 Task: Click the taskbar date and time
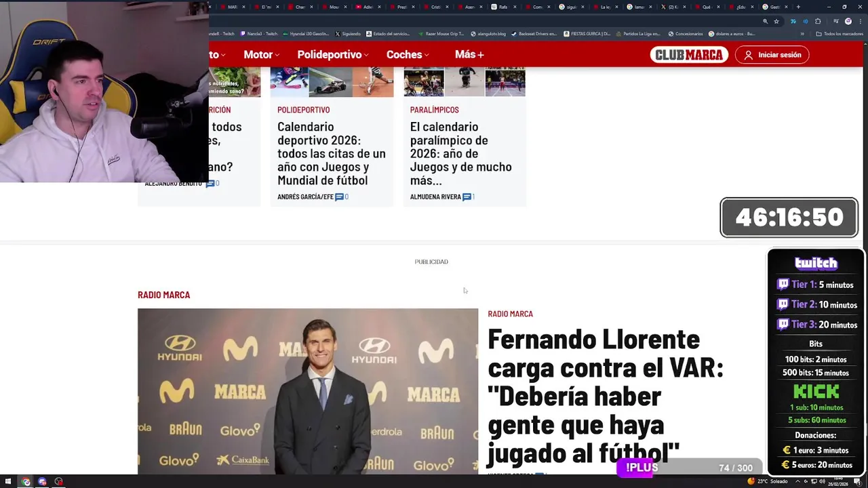[x=838, y=482]
